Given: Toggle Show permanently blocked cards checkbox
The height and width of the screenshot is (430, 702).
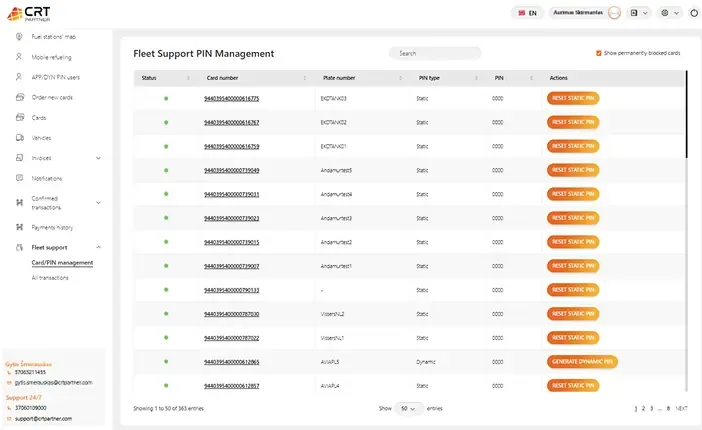Looking at the screenshot, I should pyautogui.click(x=598, y=53).
